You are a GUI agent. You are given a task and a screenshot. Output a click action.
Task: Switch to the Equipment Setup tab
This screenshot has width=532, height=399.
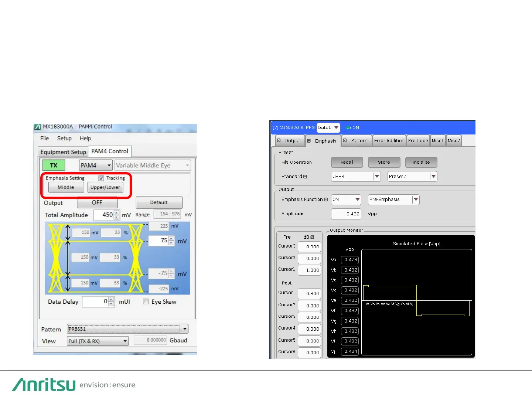[x=63, y=152]
